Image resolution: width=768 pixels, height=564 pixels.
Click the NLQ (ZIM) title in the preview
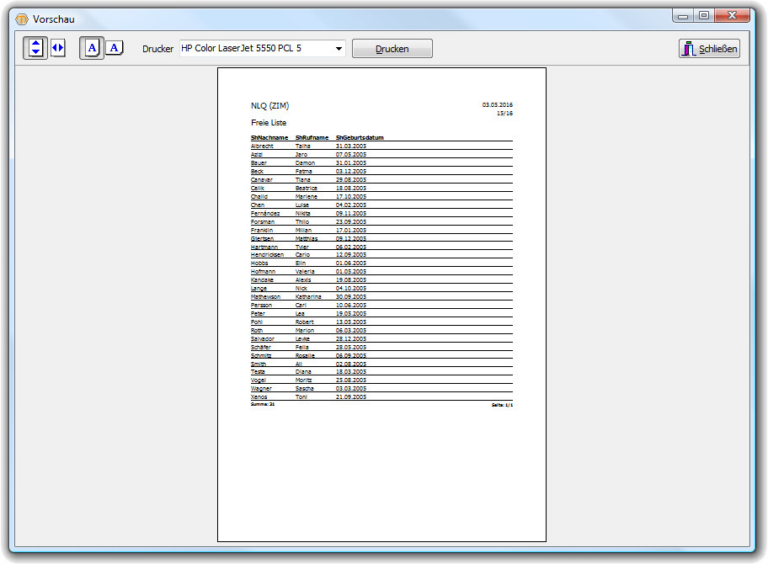click(x=269, y=105)
